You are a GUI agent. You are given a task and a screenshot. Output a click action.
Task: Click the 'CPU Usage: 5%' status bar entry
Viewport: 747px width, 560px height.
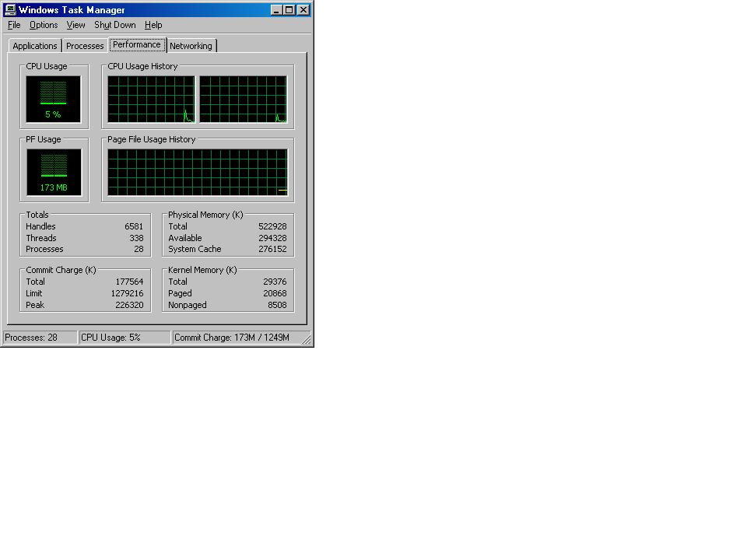[x=124, y=338]
